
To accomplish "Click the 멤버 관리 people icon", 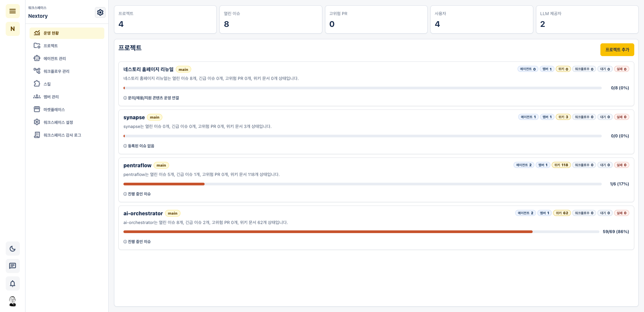I will [x=37, y=97].
